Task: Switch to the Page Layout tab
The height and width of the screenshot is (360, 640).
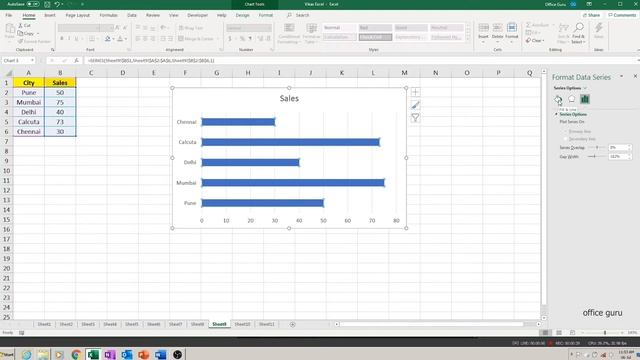Action: click(78, 15)
